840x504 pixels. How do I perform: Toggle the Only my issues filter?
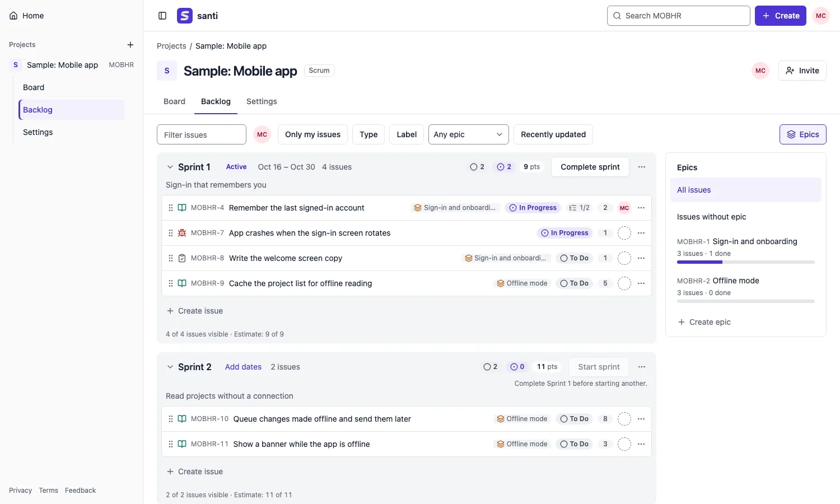pyautogui.click(x=312, y=134)
